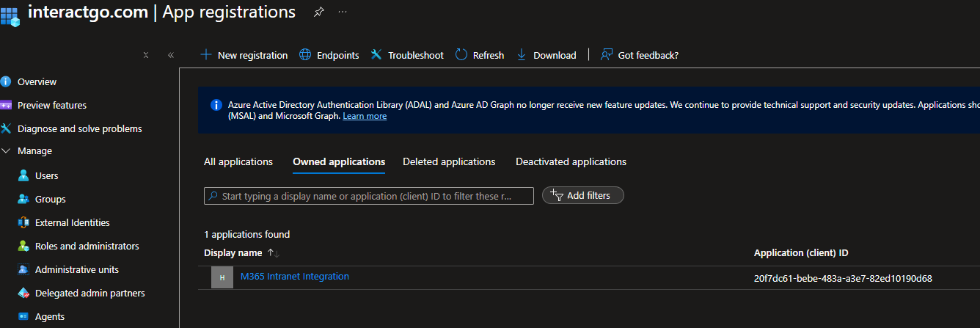Image resolution: width=980 pixels, height=328 pixels.
Task: Click the Delegated admin partners icon
Action: click(23, 293)
